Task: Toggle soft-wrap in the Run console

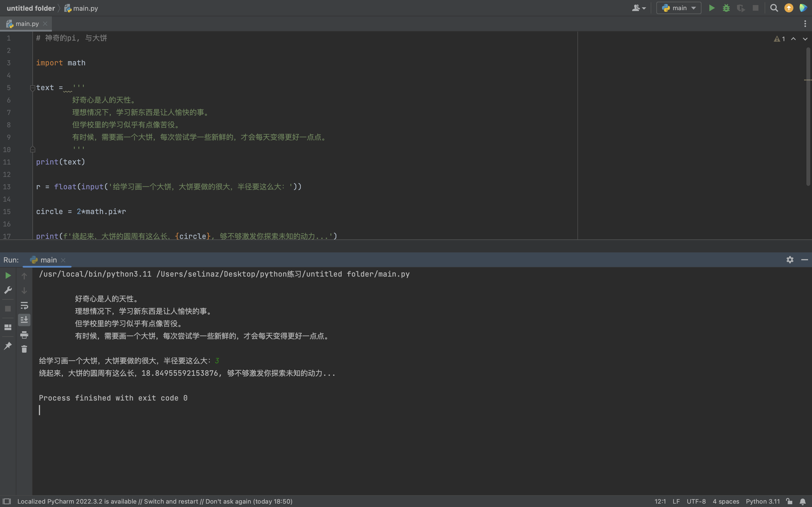Action: point(24,306)
